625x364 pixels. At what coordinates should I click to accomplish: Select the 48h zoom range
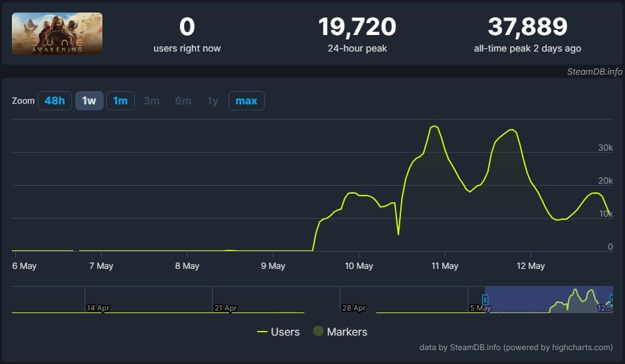(x=55, y=101)
